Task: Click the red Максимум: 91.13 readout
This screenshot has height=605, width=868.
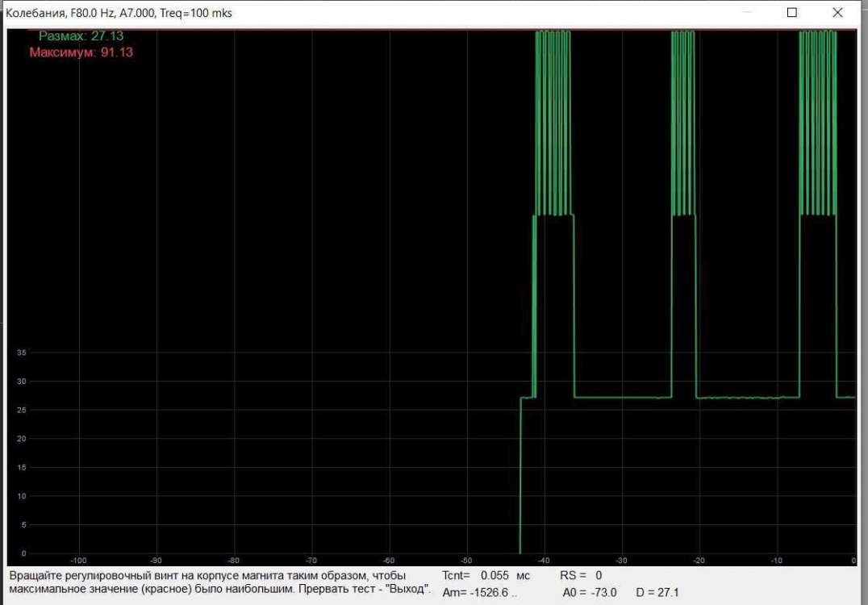Action: [x=81, y=52]
